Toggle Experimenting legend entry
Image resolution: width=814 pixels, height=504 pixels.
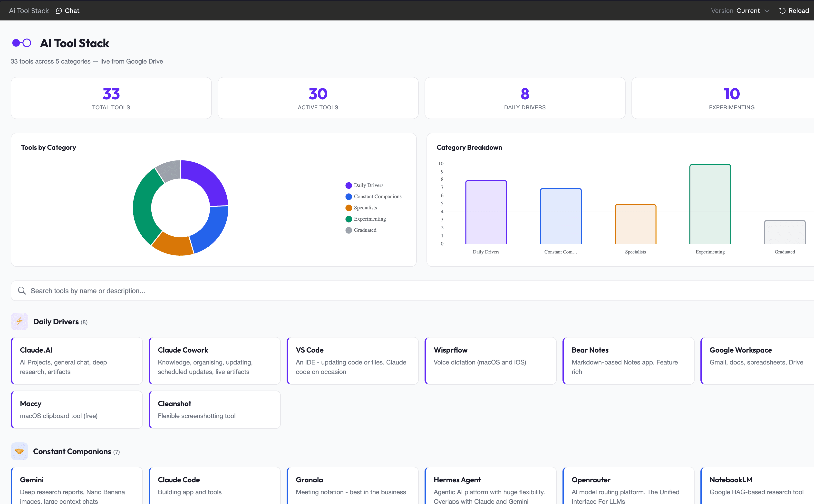pyautogui.click(x=366, y=219)
